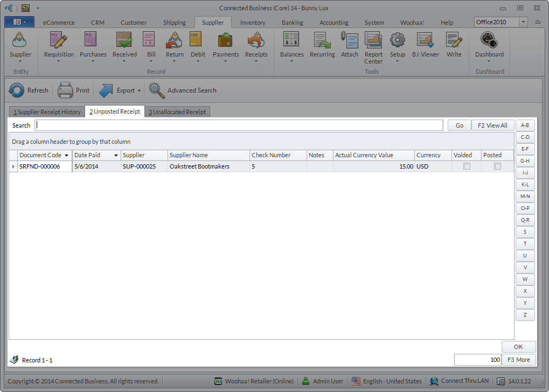The width and height of the screenshot is (549, 392).
Task: Launch the B.I. Viewer tool
Action: point(425,41)
